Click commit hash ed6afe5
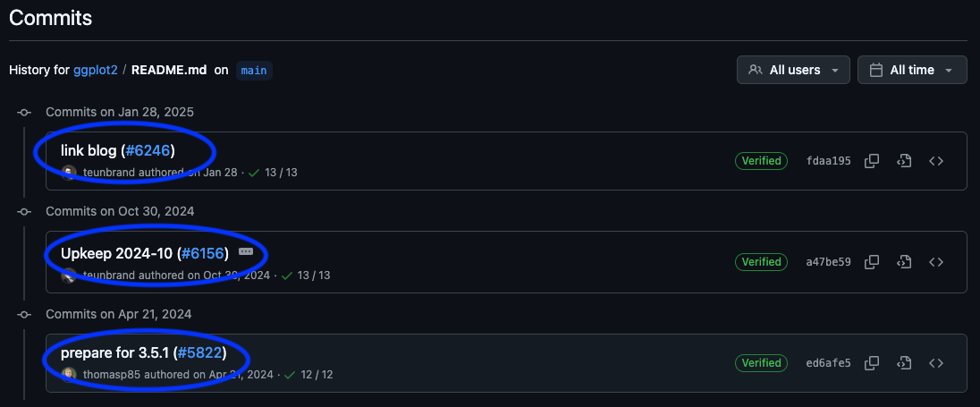980x407 pixels. 828,363
